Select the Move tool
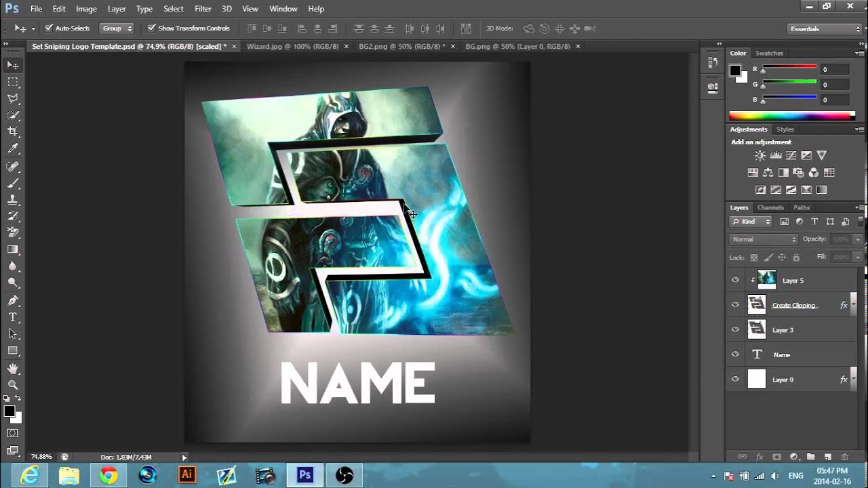Screen dimensions: 868x488 click(x=13, y=65)
